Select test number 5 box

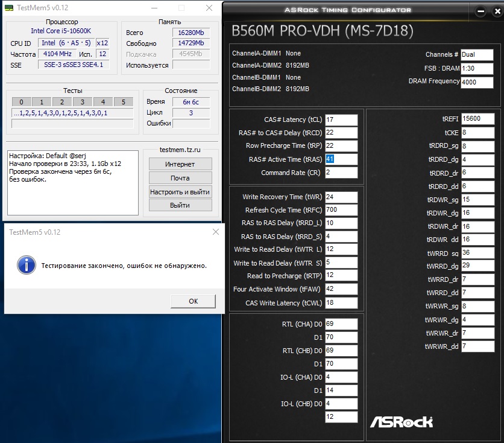[x=124, y=102]
